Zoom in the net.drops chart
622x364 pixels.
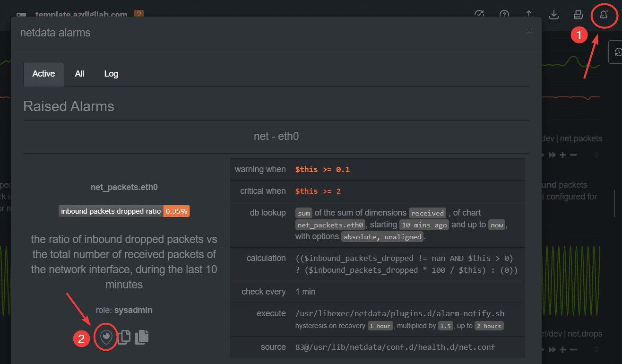563,350
